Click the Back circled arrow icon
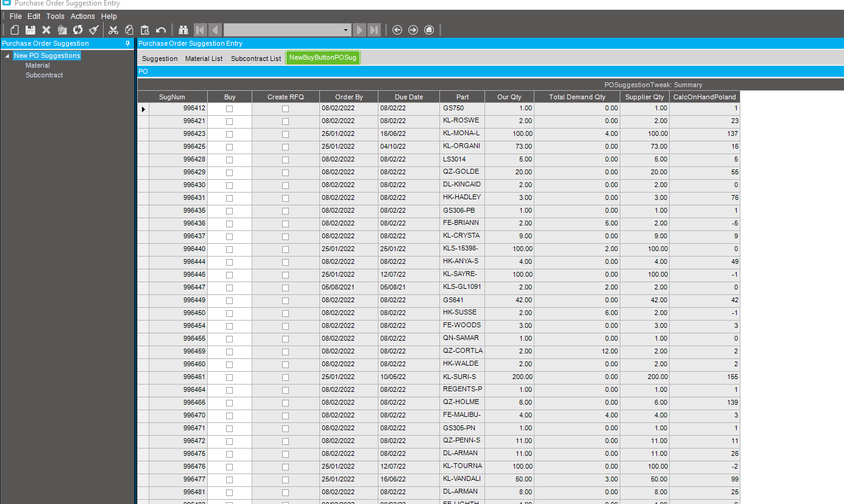Viewport: 844px width, 504px height. pos(397,30)
